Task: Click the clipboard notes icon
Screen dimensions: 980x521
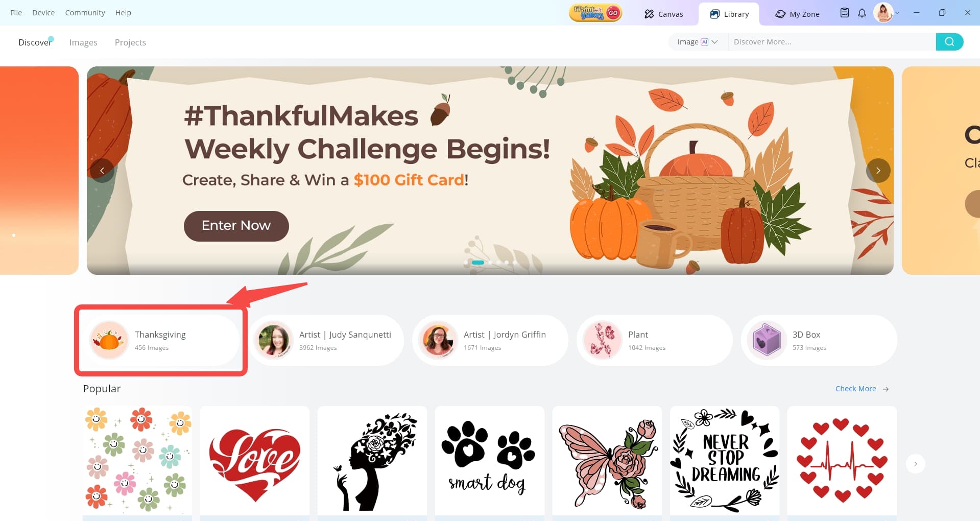Action: (845, 13)
